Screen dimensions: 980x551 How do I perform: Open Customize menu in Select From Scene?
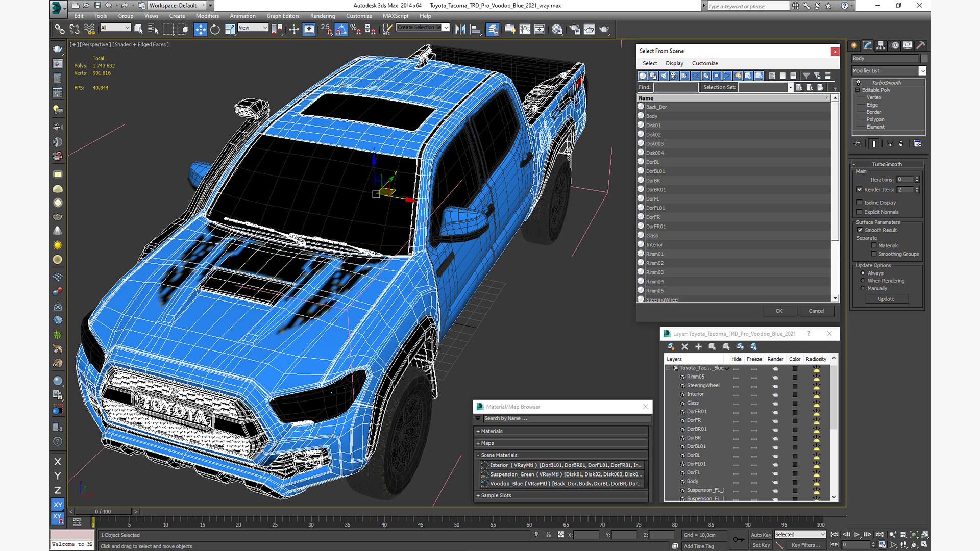[705, 63]
